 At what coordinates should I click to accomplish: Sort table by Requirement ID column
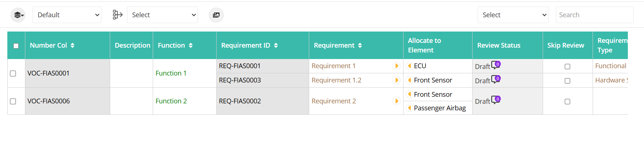click(x=276, y=45)
